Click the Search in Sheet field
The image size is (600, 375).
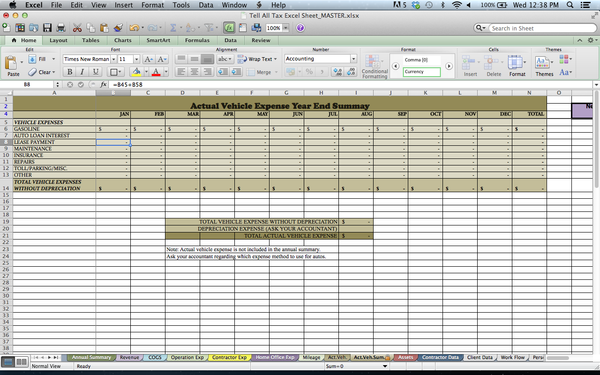[x=543, y=28]
